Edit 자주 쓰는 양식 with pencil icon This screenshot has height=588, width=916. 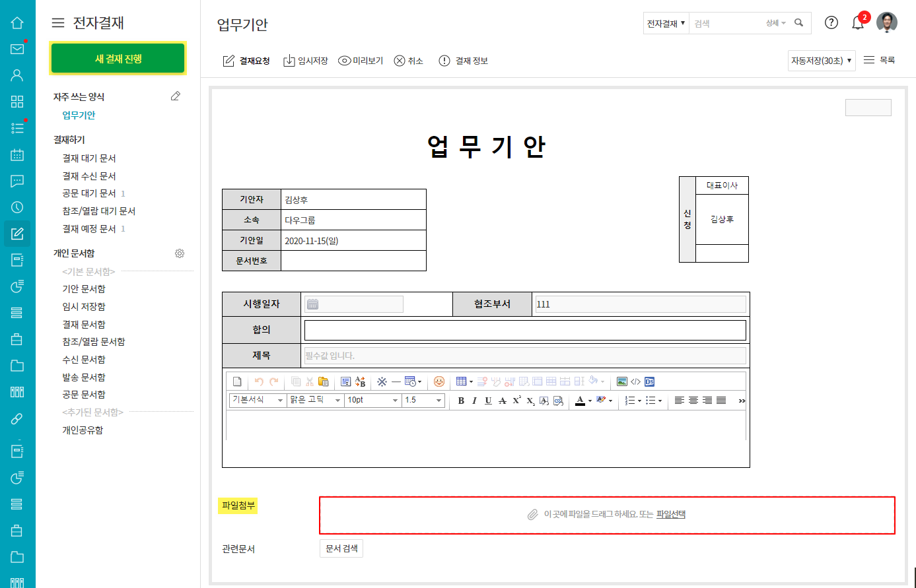pos(176,96)
